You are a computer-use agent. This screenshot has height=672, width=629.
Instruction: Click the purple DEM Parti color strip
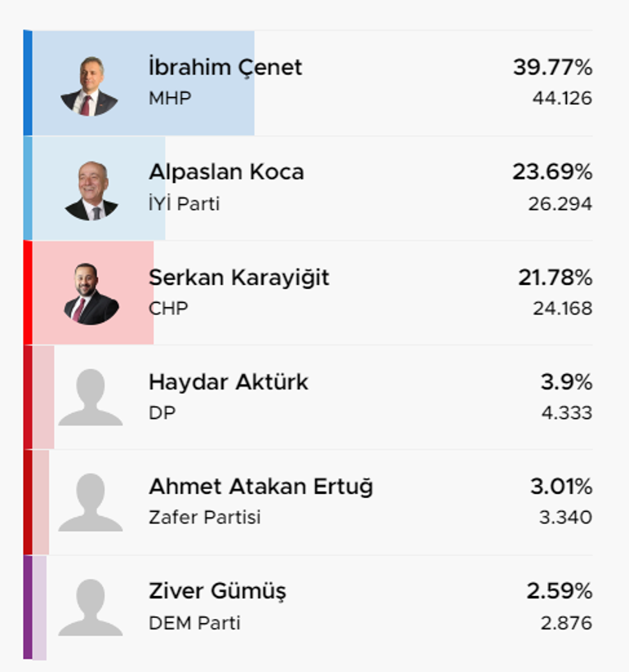coord(28,607)
